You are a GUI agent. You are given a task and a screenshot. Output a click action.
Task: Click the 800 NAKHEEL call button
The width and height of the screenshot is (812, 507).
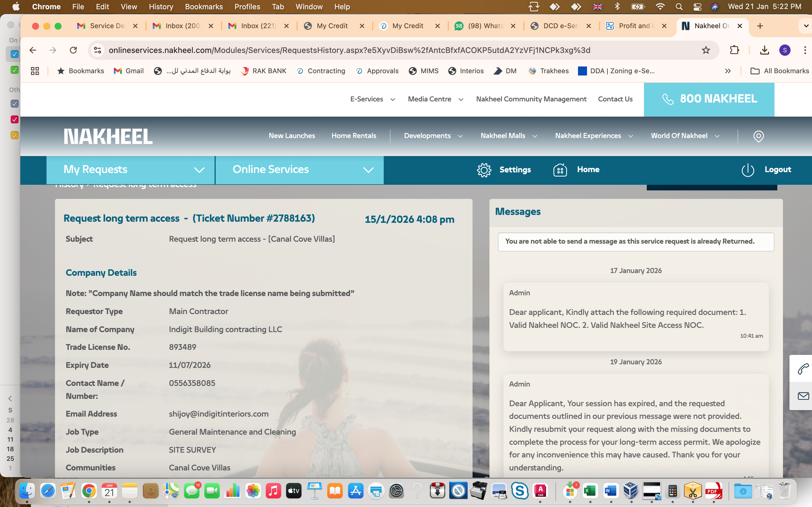[709, 99]
